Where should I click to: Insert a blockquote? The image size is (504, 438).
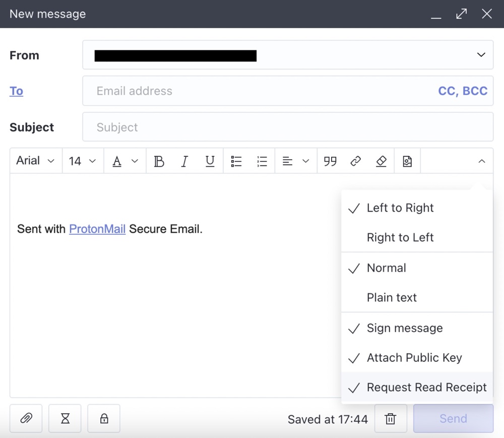click(330, 161)
